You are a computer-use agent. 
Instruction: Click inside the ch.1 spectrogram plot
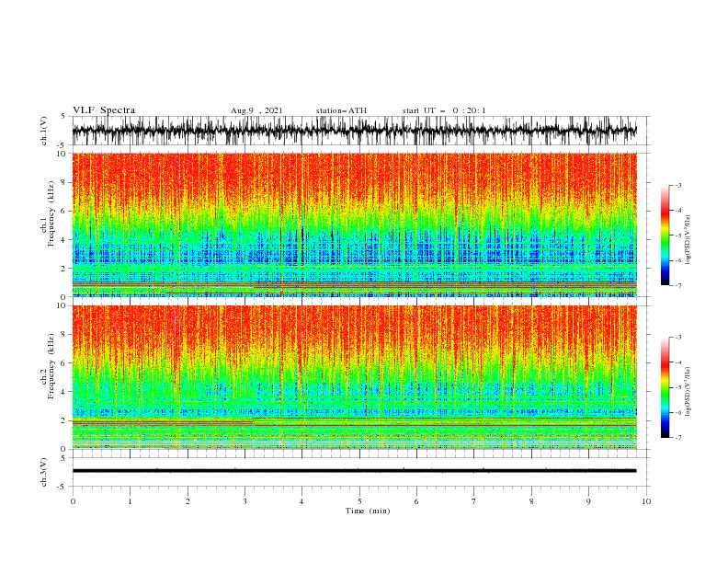pos(354,224)
